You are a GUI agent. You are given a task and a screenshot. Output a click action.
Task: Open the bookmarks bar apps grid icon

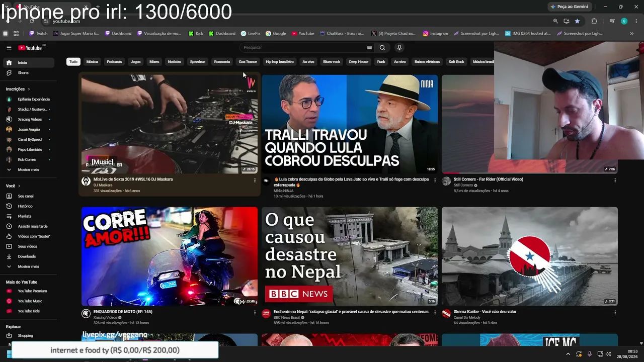(16, 34)
